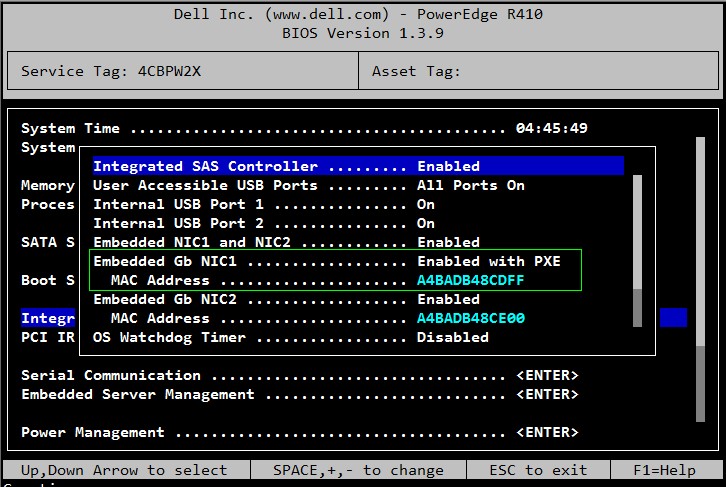Click the Boot S entry
The width and height of the screenshot is (726, 487).
point(48,280)
